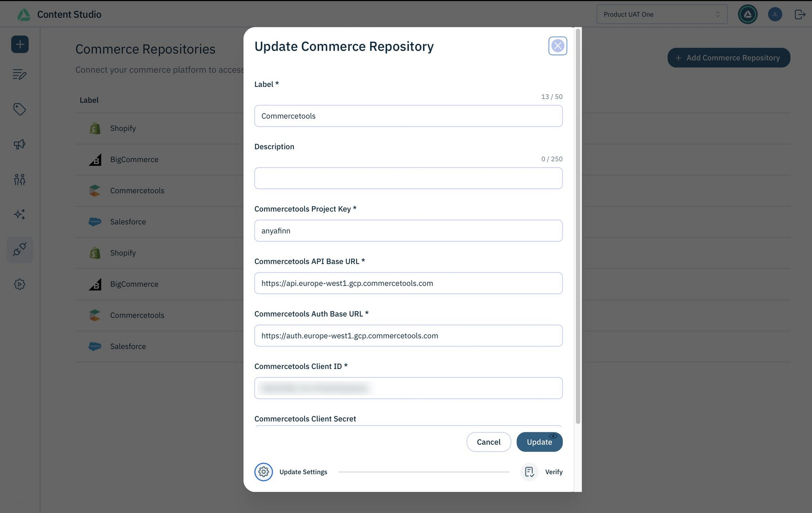Click the Commercetools Client ID field
Viewport: 812px width, 513px height.
click(408, 388)
